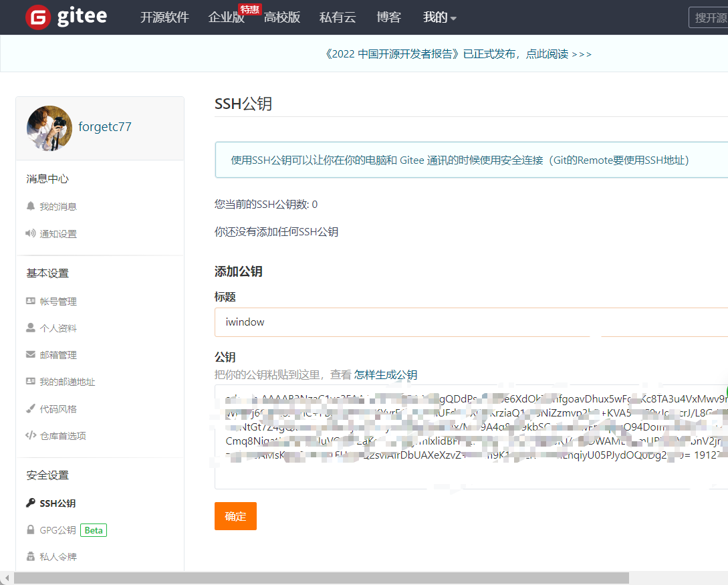Click the envelope icon beside 邮箱管理
Image resolution: width=728 pixels, height=585 pixels.
pyautogui.click(x=31, y=355)
